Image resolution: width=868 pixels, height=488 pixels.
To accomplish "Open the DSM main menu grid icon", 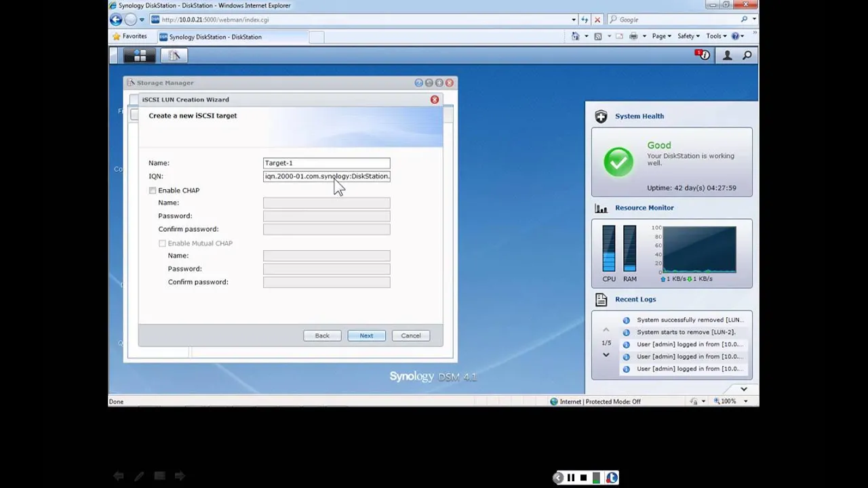I will [x=140, y=56].
